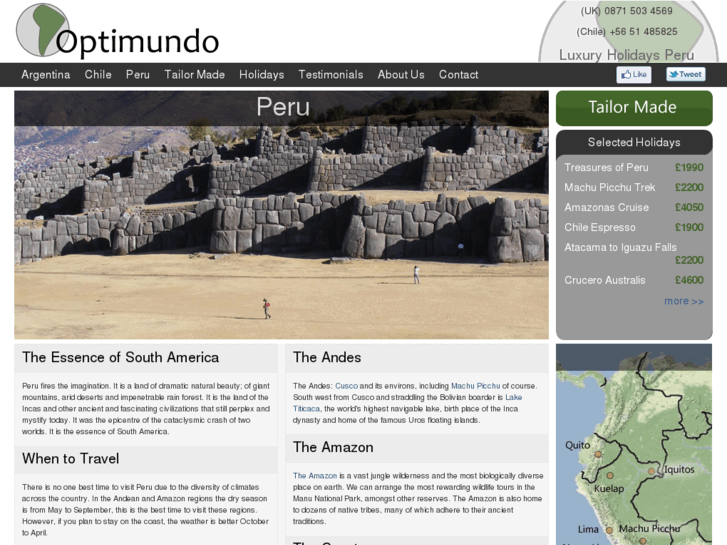Select Peru in the navigation bar
Image resolution: width=727 pixels, height=545 pixels.
pos(138,75)
